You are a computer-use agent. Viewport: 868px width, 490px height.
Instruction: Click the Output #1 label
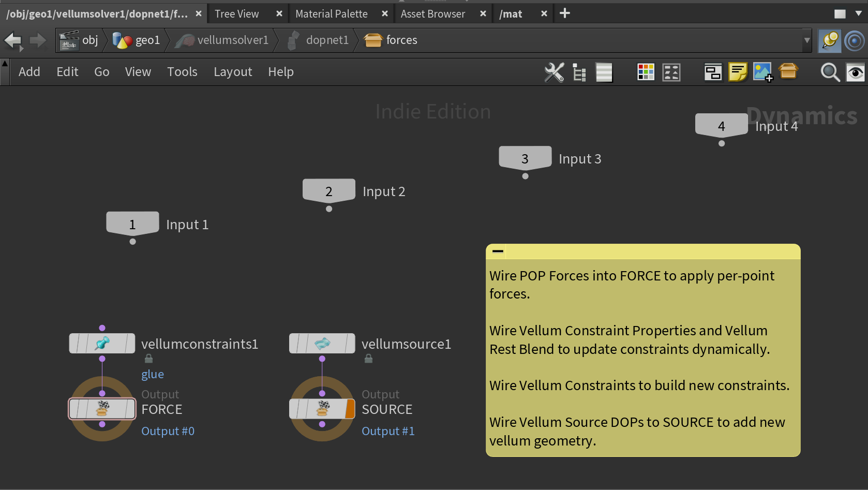(388, 431)
